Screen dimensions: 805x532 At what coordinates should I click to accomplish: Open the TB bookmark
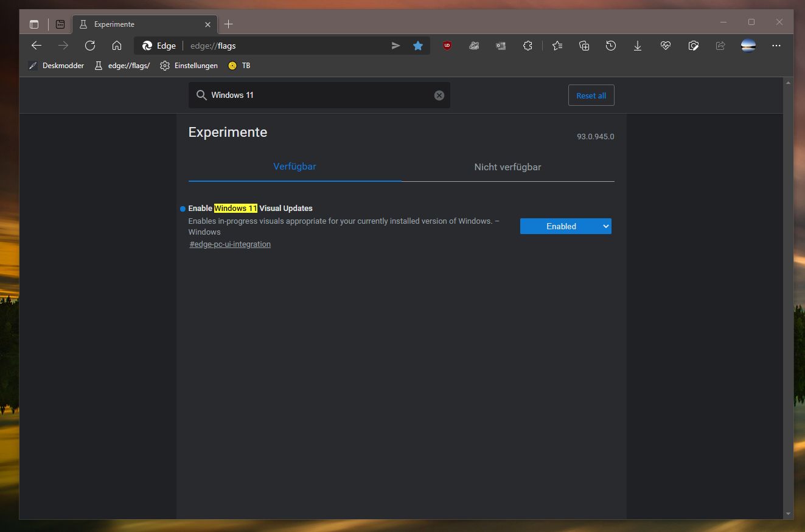tap(239, 66)
